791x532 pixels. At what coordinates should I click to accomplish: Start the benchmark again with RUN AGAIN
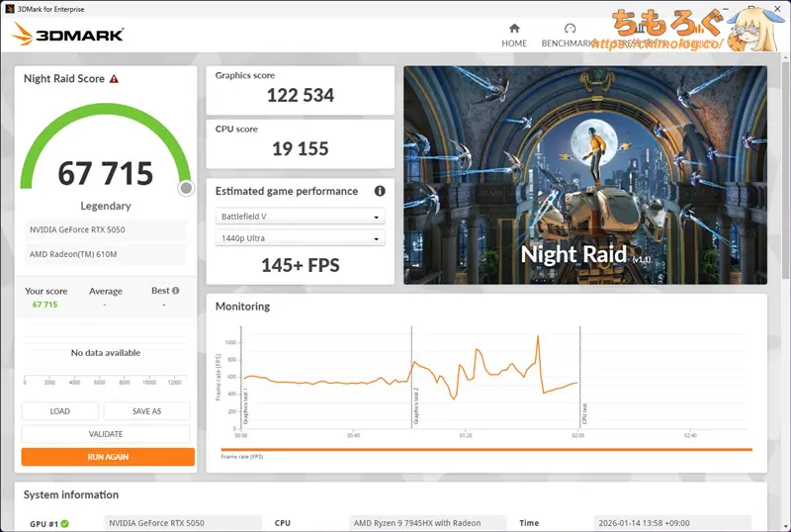click(108, 457)
